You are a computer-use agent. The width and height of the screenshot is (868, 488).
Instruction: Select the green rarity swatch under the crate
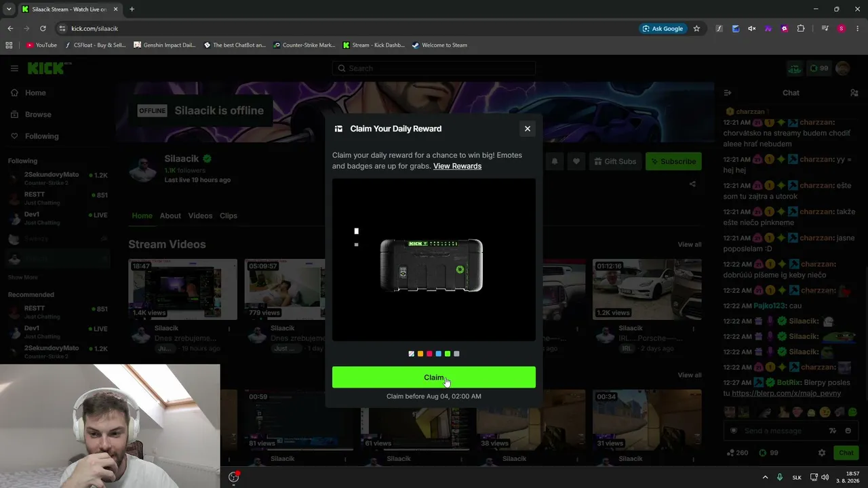point(448,354)
